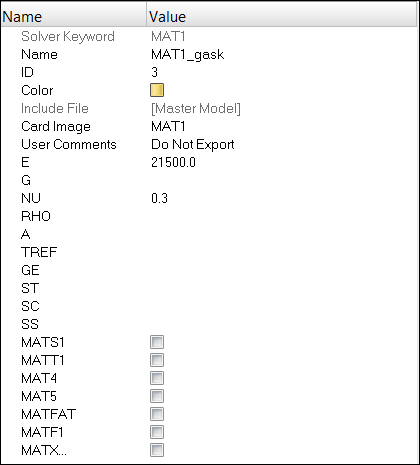Viewport: 420px width, 465px height.
Task: Toggle the MATFAT checkbox
Action: click(157, 414)
